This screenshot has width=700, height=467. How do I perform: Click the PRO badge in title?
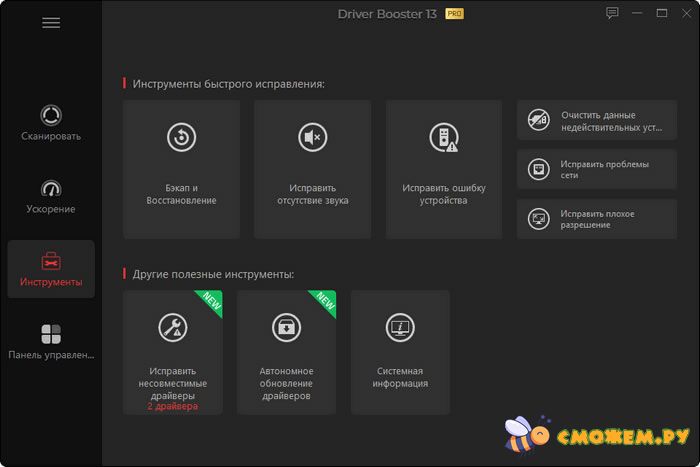(x=453, y=14)
